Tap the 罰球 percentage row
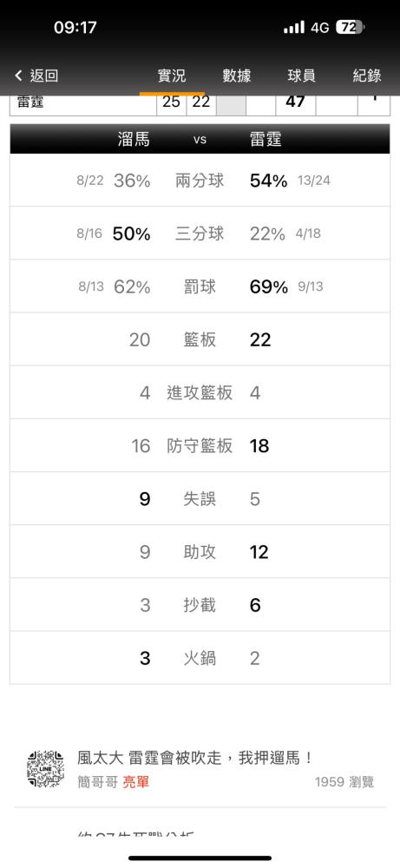The height and width of the screenshot is (868, 400). tap(200, 286)
